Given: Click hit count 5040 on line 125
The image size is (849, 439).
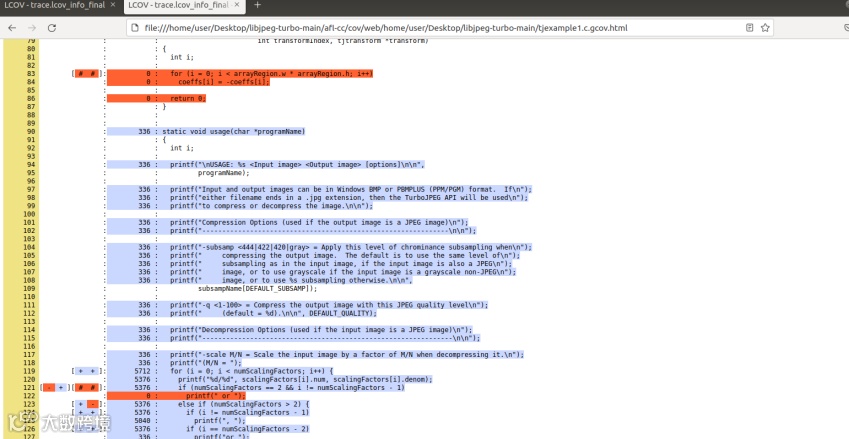Looking at the screenshot, I should coord(142,421).
